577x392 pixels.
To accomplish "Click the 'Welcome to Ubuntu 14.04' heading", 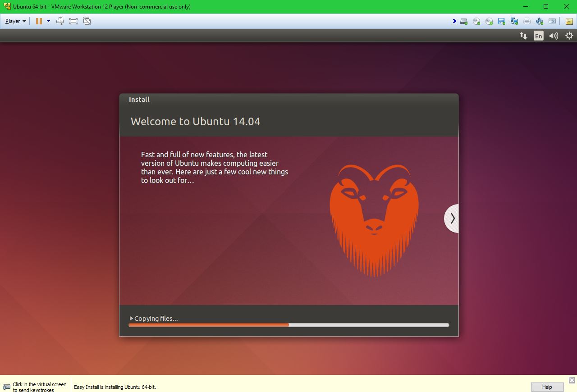I will (x=195, y=121).
